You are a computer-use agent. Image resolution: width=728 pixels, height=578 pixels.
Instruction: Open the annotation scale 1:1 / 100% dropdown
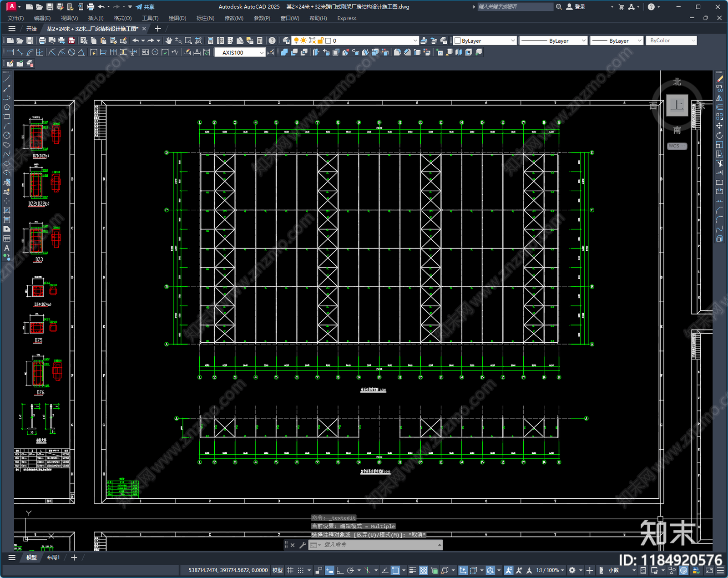tap(550, 570)
